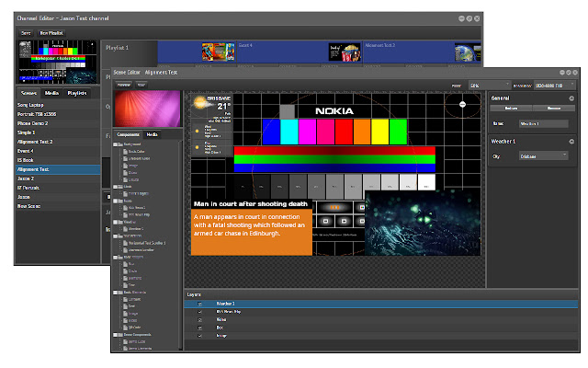
Task: Collapse the Clock folder in components tree
Action: 116,187
